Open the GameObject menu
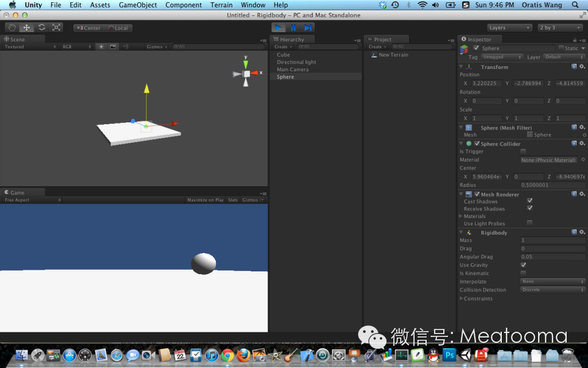588x368 pixels. [x=138, y=5]
